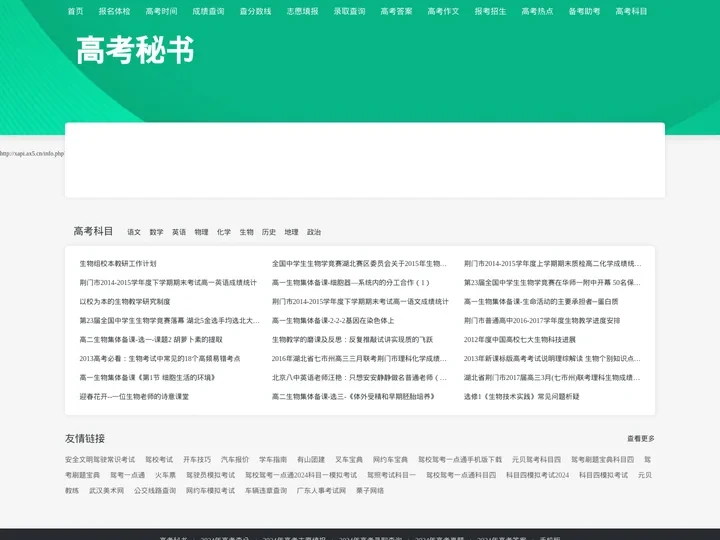Open 第23届竞赛在华师一附中开幕 article
This screenshot has width=720, height=540.
click(x=552, y=283)
